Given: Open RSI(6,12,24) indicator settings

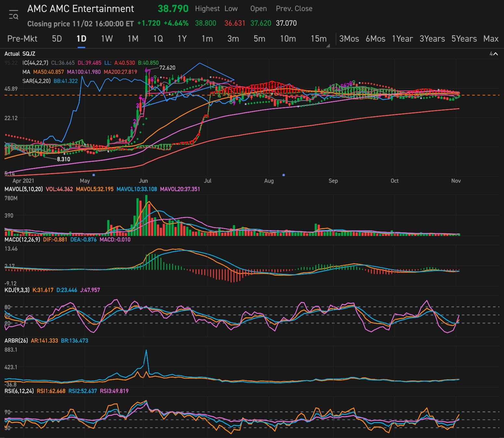Looking at the screenshot, I should (19, 391).
